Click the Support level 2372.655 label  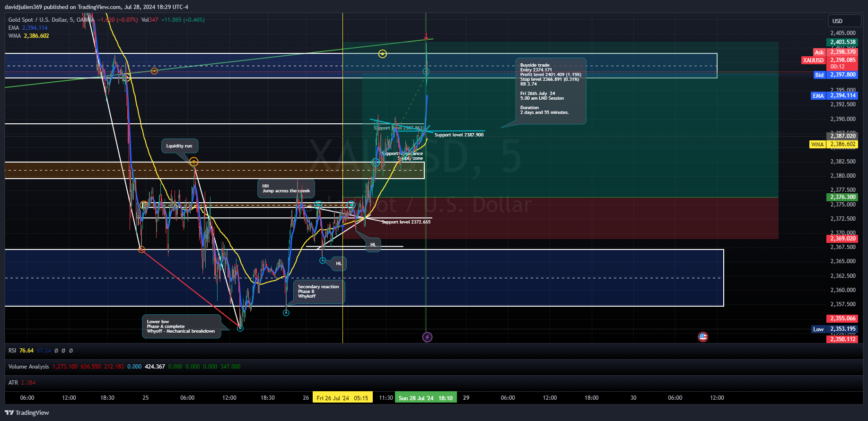tap(406, 222)
